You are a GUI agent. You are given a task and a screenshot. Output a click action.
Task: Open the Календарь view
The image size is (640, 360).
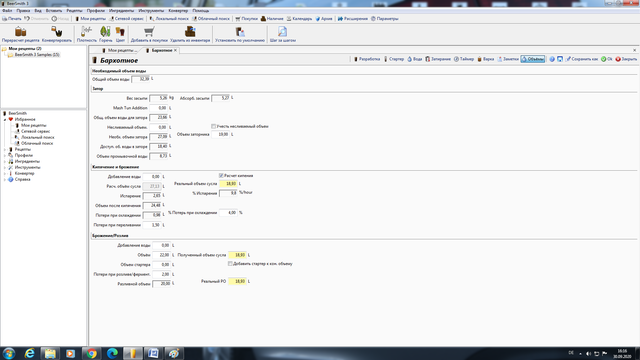click(x=299, y=19)
